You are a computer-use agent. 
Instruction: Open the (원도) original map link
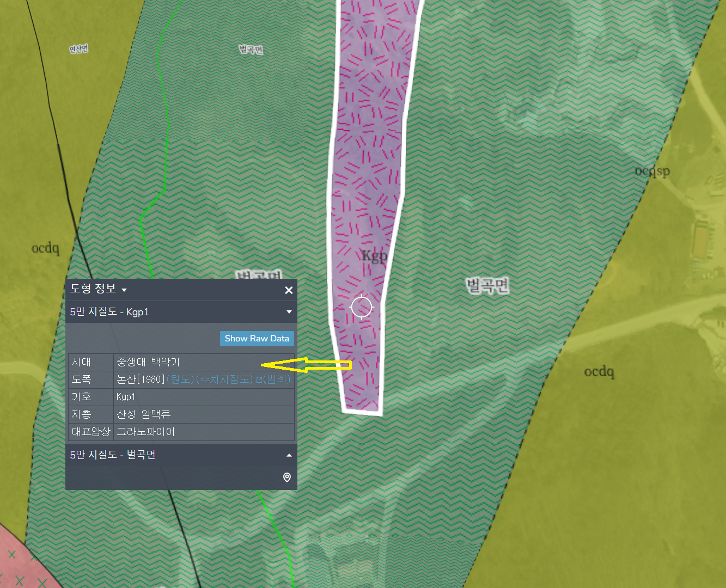point(180,379)
